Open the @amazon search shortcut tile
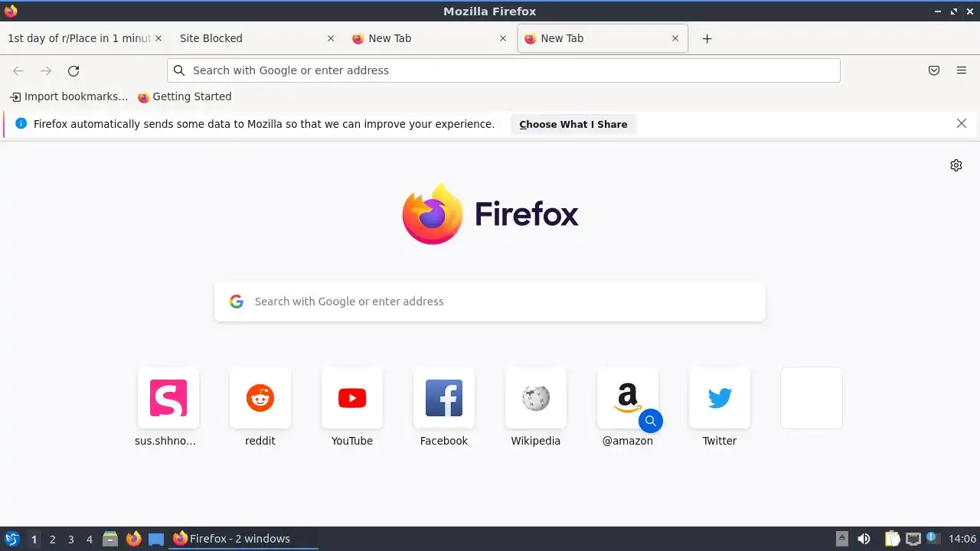980x551 pixels. click(628, 398)
